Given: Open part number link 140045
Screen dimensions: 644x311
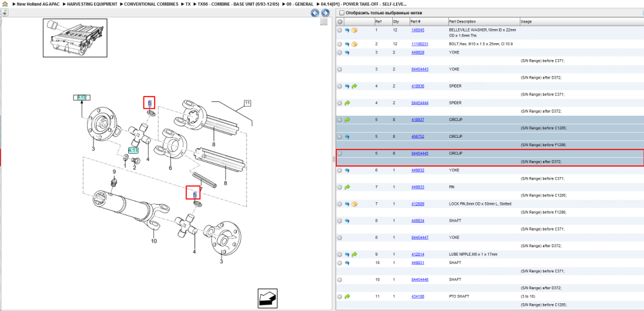Looking at the screenshot, I should (x=417, y=30).
